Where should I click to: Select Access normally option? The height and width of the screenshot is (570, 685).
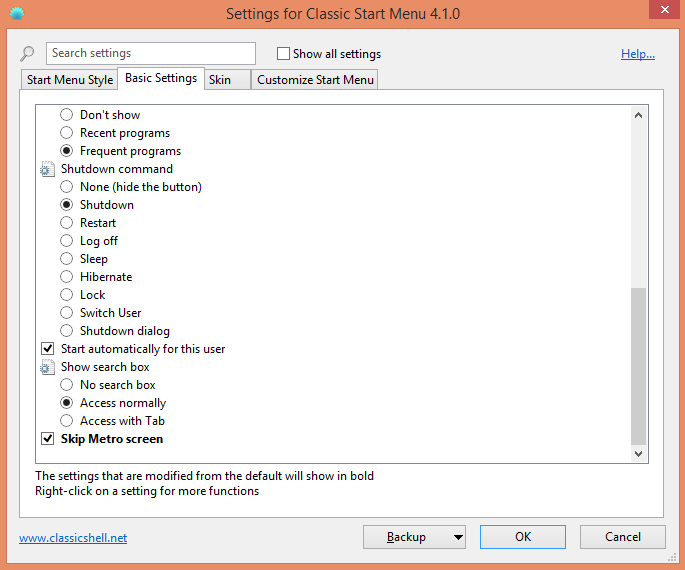pos(66,403)
